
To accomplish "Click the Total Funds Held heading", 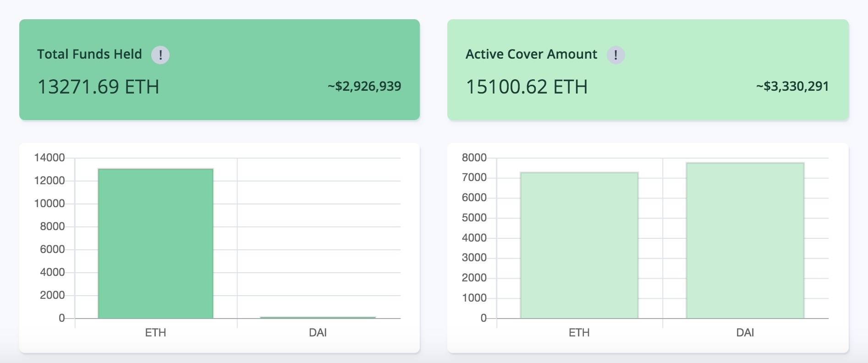I will 89,54.
